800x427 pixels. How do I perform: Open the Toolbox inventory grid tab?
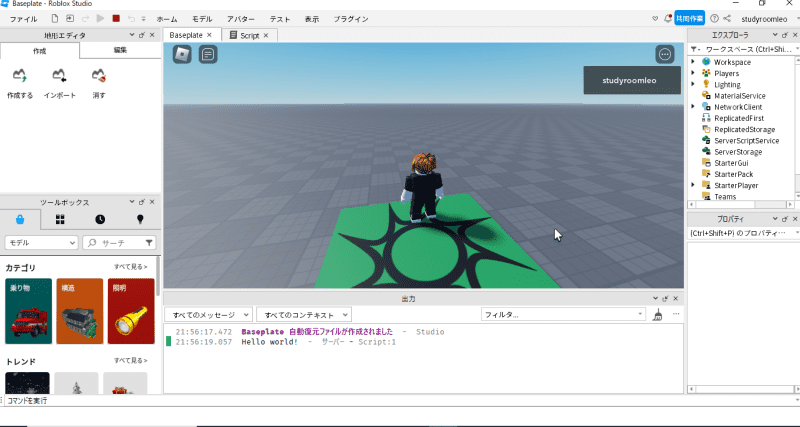pos(60,219)
